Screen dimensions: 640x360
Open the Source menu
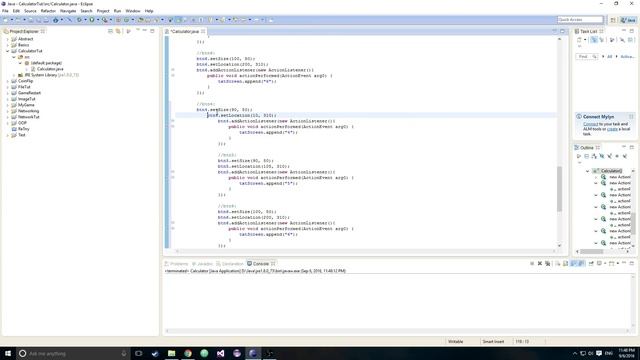[x=30, y=11]
